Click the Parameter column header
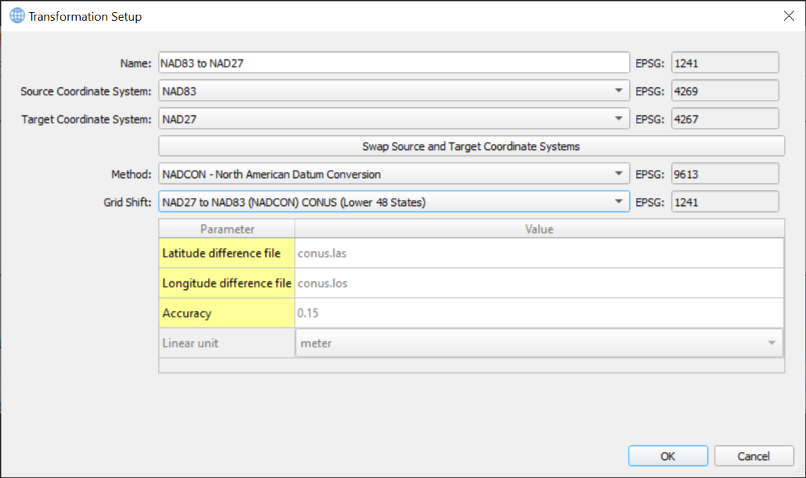 [x=227, y=229]
